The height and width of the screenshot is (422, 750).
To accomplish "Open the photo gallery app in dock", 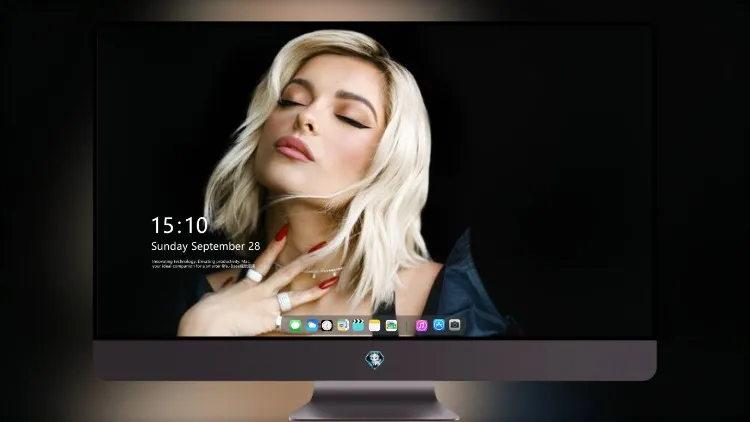I will click(391, 326).
